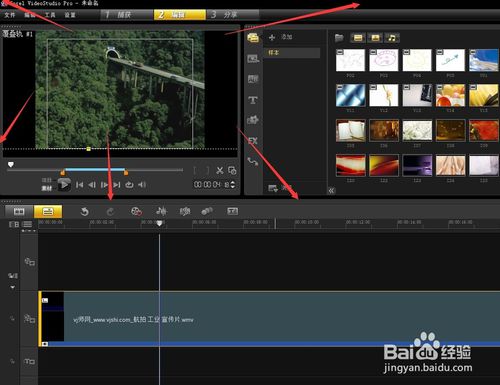The height and width of the screenshot is (385, 500).
Task: Adjust preview timecode with stepper arrows
Action: [233, 185]
